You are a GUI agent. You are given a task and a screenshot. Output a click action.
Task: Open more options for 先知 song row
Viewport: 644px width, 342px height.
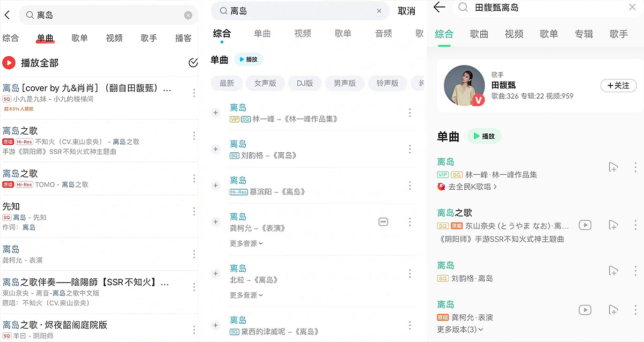[194, 211]
